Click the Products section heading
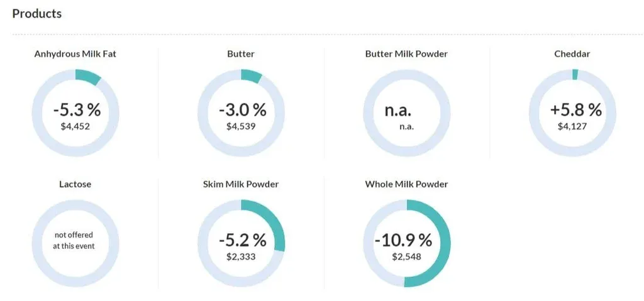 37,13
